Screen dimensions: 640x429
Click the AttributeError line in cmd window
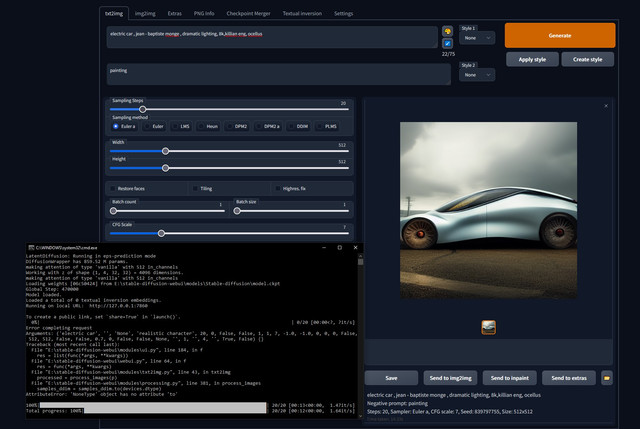tap(102, 394)
